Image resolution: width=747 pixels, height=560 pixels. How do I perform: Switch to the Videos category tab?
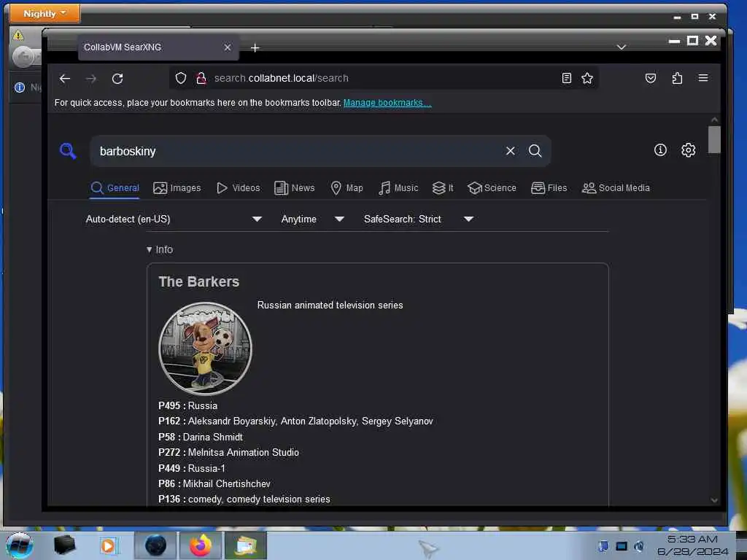tap(239, 188)
